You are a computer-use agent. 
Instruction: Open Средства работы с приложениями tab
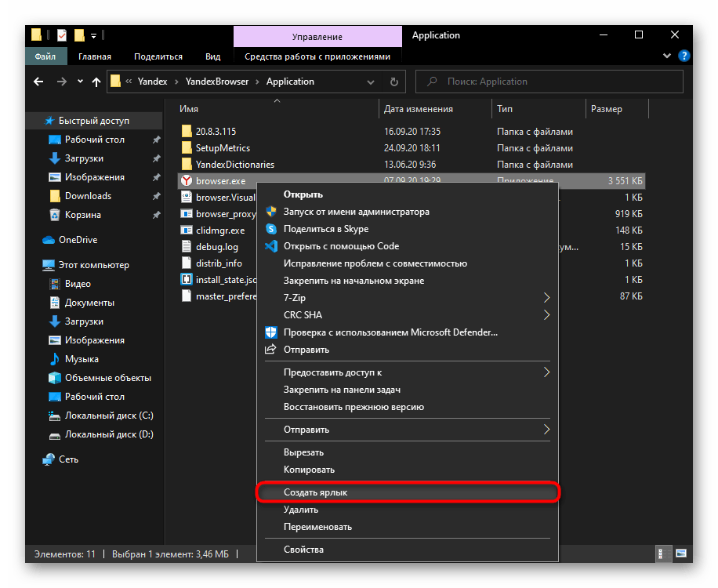coord(317,56)
